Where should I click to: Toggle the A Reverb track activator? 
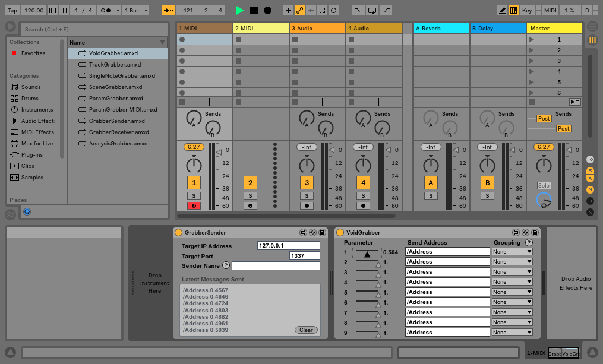(x=431, y=182)
